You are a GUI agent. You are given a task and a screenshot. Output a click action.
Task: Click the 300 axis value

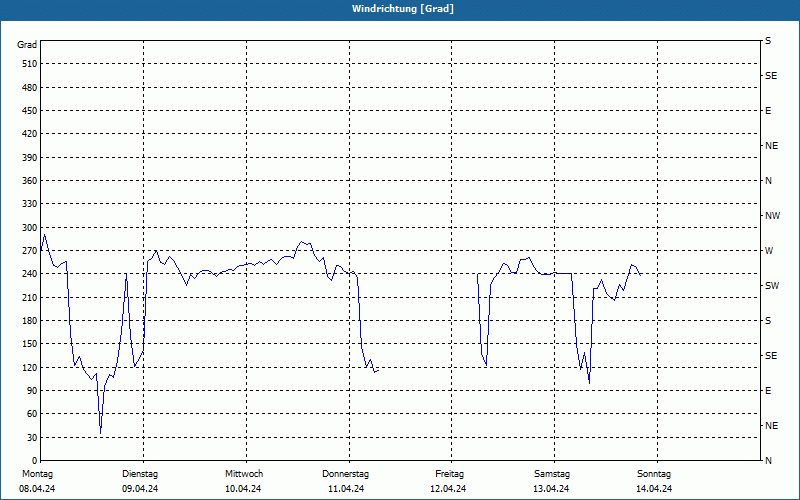29,227
